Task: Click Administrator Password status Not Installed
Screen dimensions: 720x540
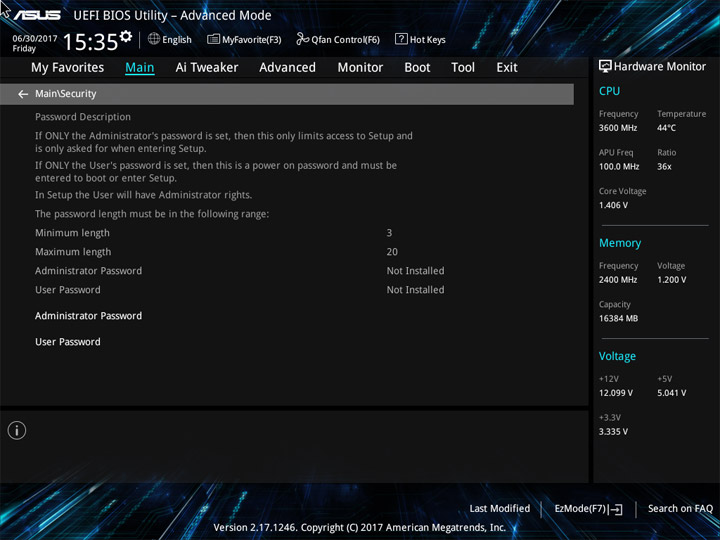Action: pyautogui.click(x=416, y=271)
